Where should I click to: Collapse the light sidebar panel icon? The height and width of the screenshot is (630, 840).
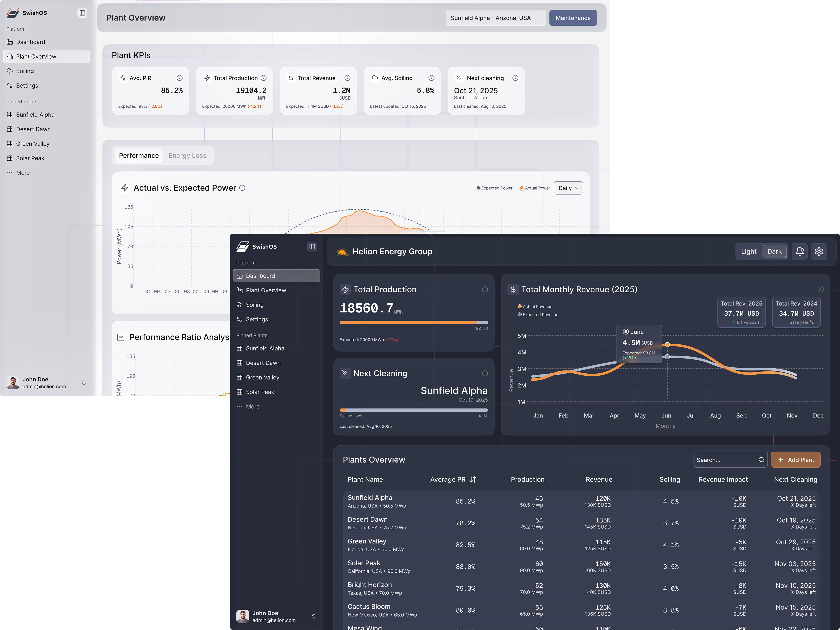click(x=82, y=13)
